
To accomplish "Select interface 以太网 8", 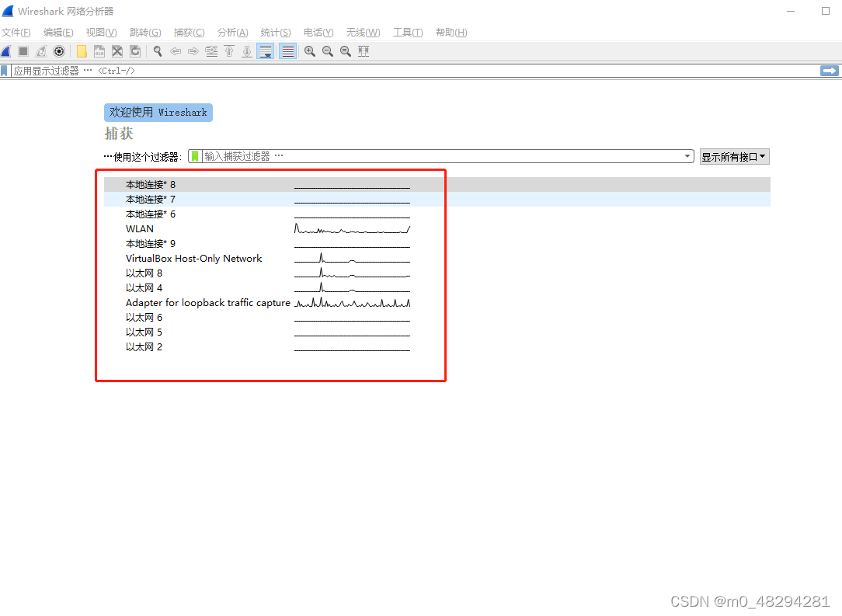I will (x=437, y=273).
